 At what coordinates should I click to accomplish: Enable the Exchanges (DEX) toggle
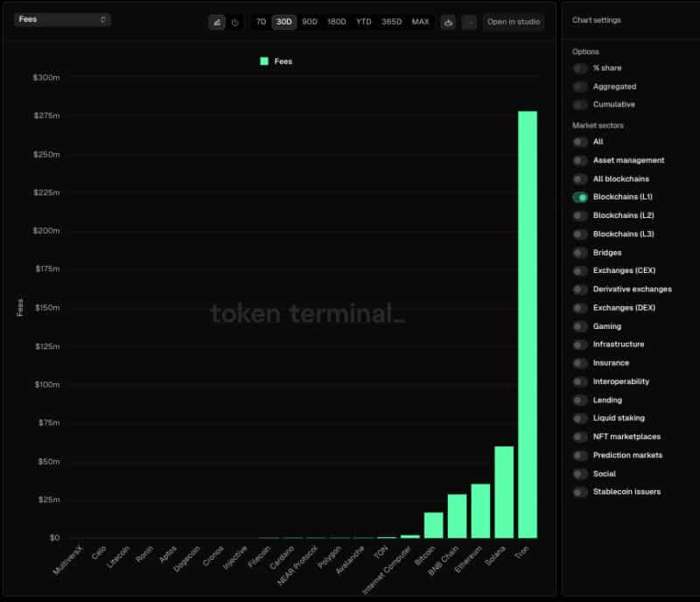click(x=580, y=308)
